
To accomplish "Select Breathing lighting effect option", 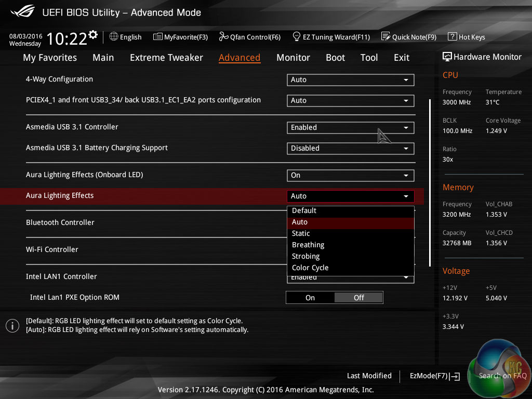I will 351,245.
